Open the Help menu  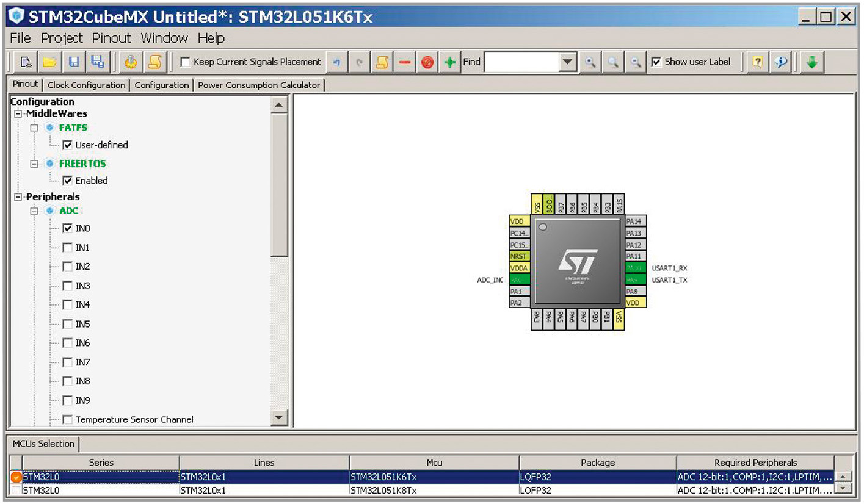click(211, 38)
